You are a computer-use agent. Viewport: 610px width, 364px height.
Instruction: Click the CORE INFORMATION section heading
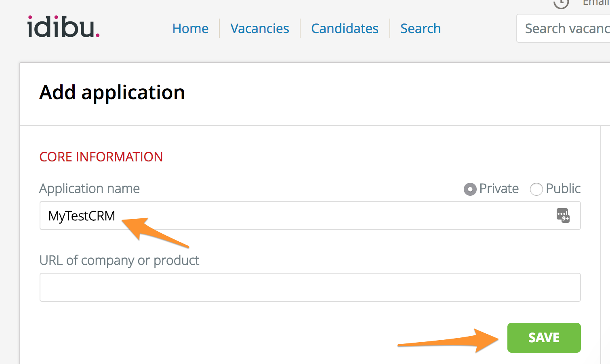[101, 157]
